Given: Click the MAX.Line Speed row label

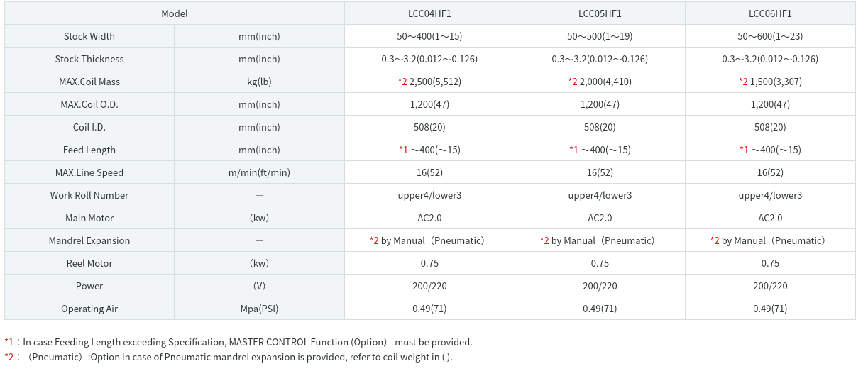Looking at the screenshot, I should pyautogui.click(x=89, y=172).
